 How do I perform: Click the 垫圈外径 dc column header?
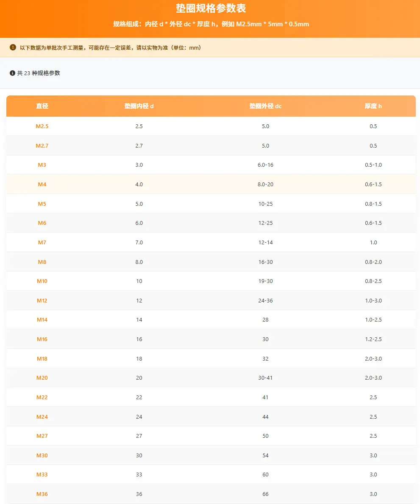(x=266, y=106)
